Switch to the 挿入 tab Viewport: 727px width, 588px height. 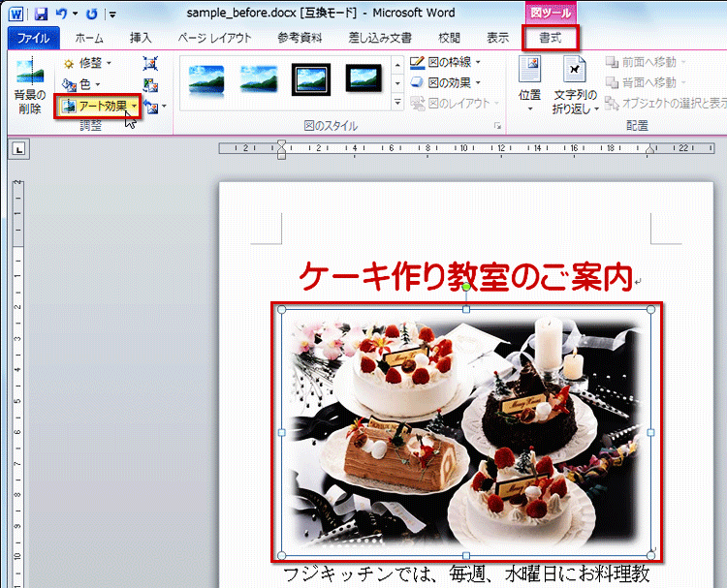pos(140,38)
